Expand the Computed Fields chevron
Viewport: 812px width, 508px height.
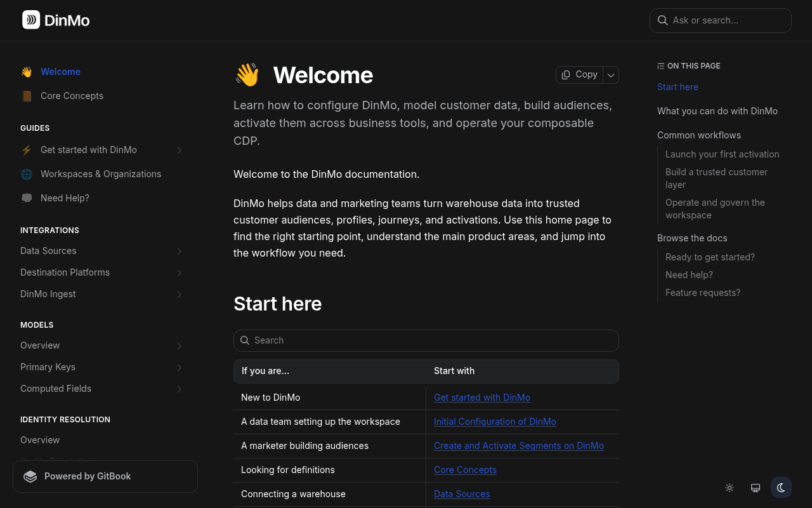(180, 389)
